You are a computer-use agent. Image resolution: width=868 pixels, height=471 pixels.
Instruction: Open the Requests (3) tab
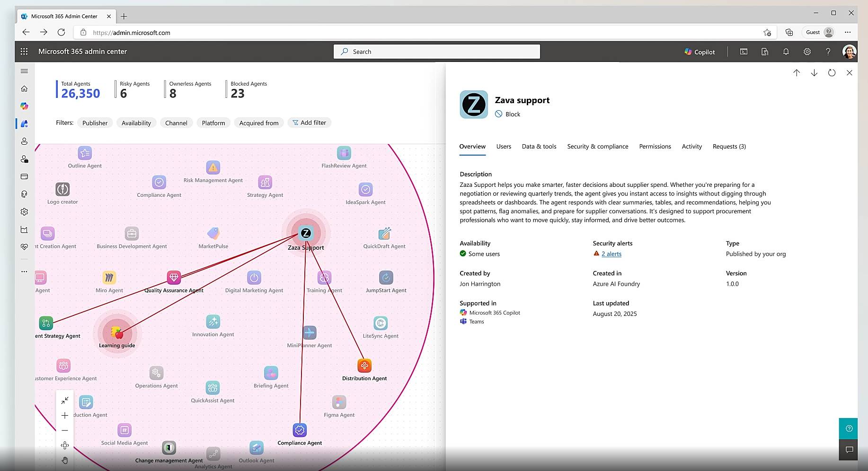[x=729, y=147]
